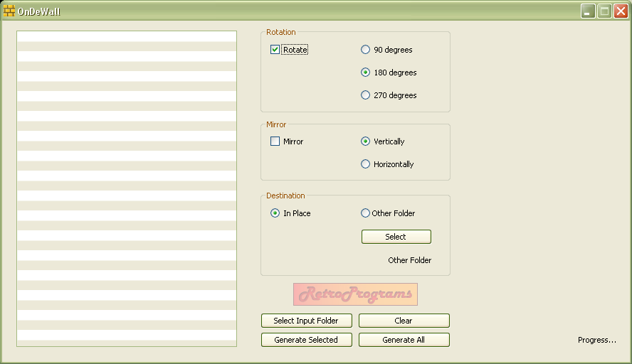The image size is (632, 364).
Task: Click Generate Selected button
Action: (x=306, y=340)
